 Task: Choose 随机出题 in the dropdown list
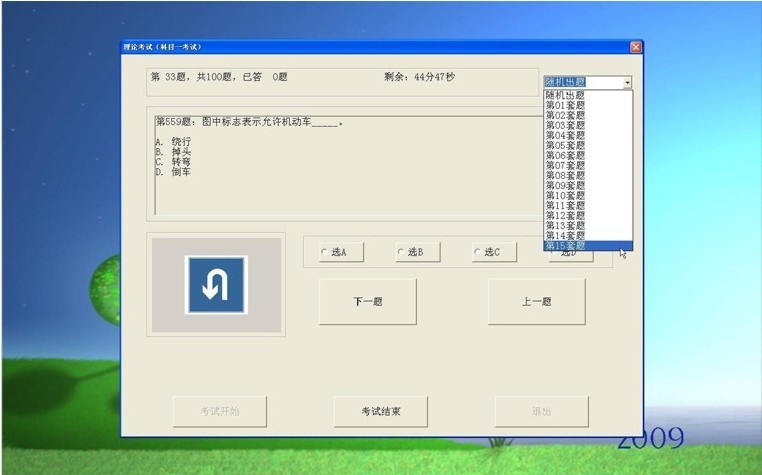pyautogui.click(x=588, y=95)
